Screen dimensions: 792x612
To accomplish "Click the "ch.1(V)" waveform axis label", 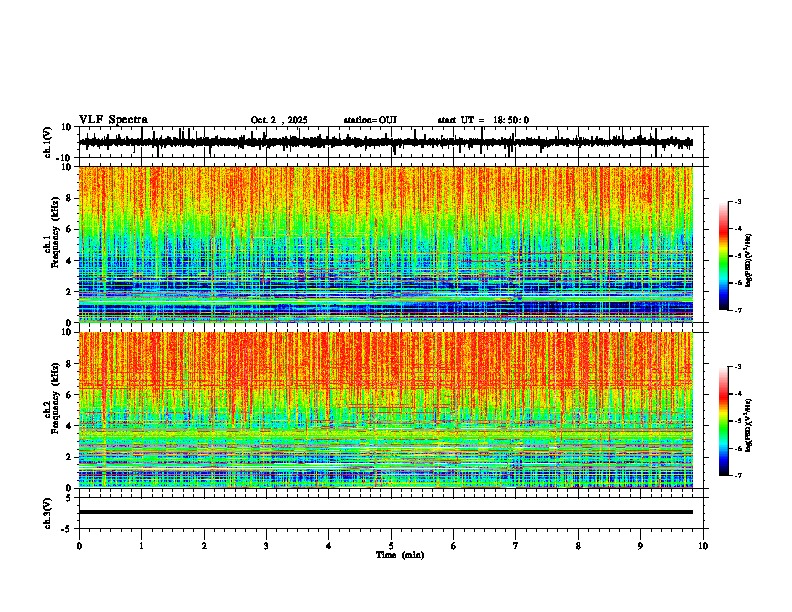I will click(48, 142).
